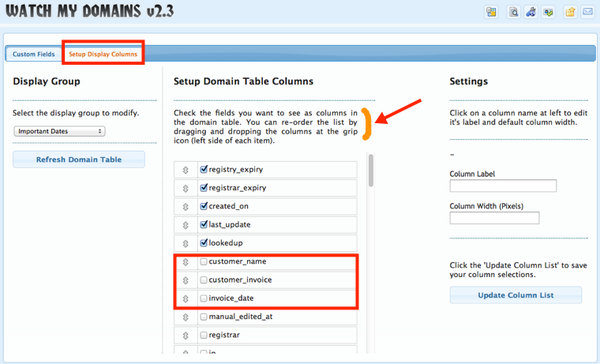Image resolution: width=600 pixels, height=364 pixels.
Task: Click grip icon beside last_update
Action: pos(186,225)
